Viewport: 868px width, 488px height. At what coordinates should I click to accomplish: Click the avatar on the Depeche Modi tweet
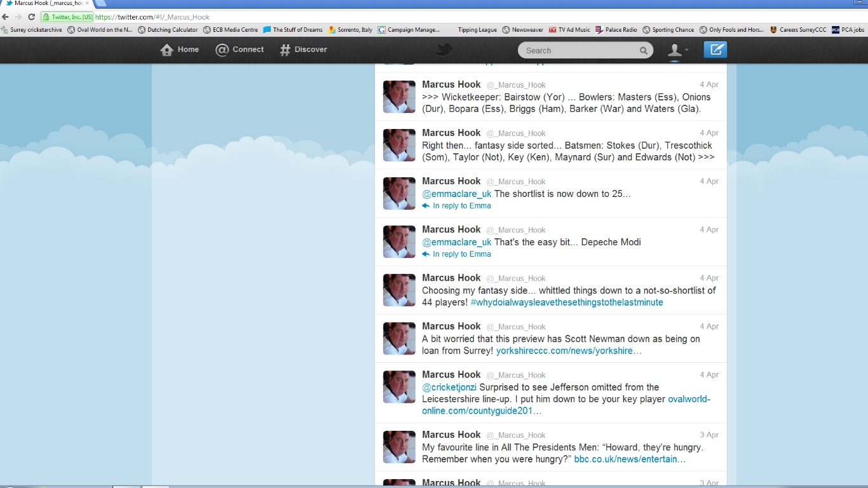pyautogui.click(x=399, y=241)
